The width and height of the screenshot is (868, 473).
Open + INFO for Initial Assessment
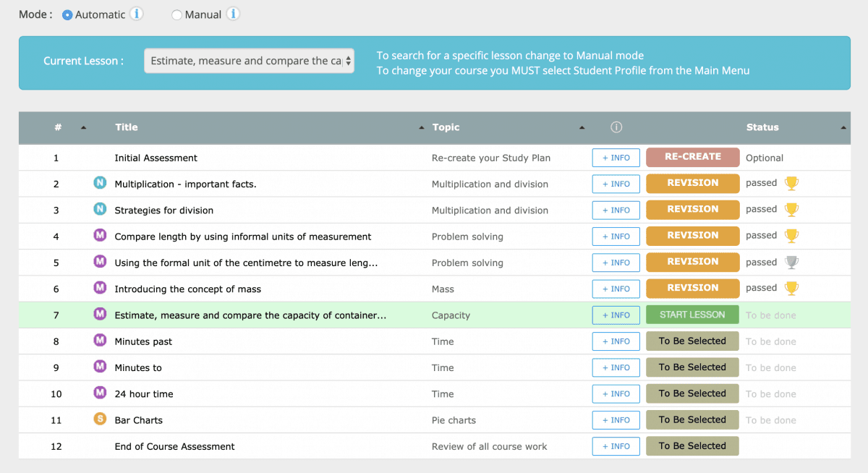pyautogui.click(x=616, y=158)
